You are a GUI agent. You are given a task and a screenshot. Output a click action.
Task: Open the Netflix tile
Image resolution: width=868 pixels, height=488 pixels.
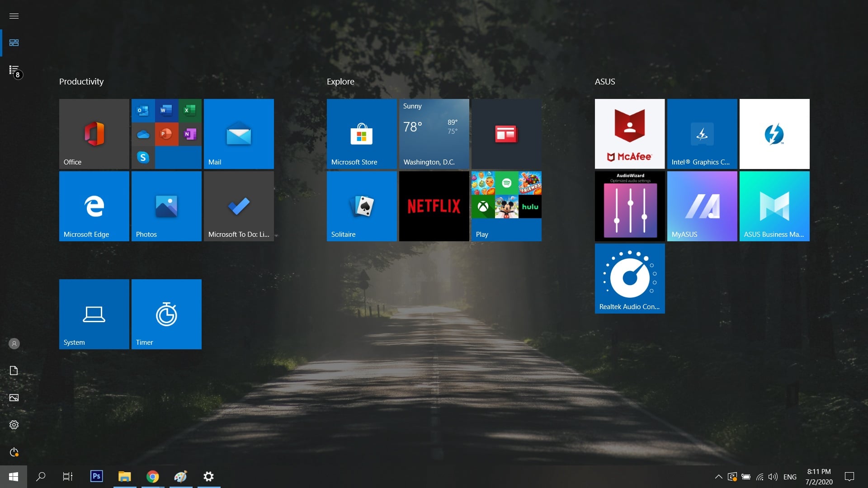(x=434, y=206)
